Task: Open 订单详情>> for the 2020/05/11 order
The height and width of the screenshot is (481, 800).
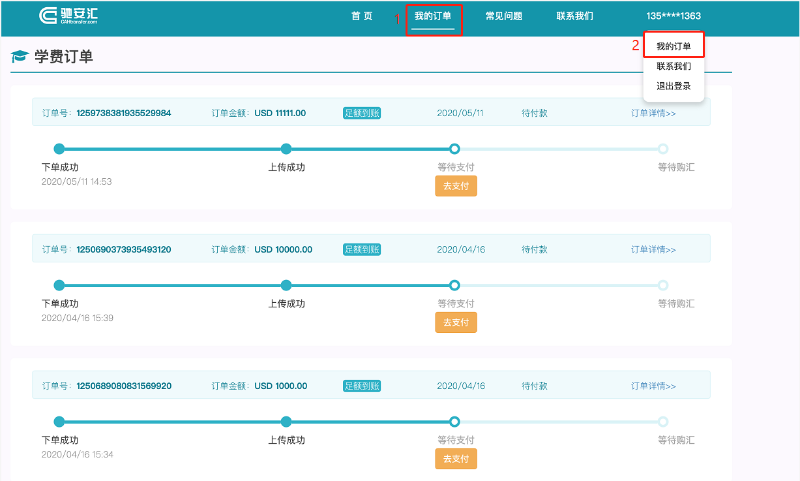Action: [653, 113]
